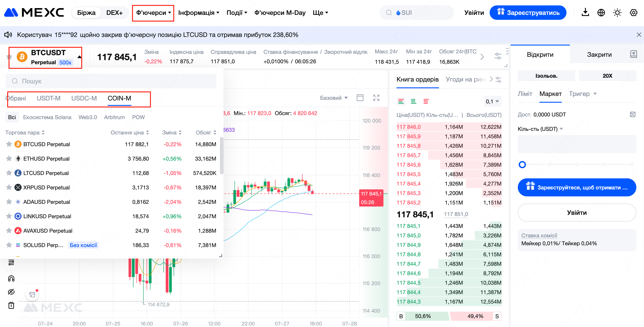This screenshot has height=327, width=644.
Task: Star the ADAUSD Perpetual pair
Action: (x=9, y=202)
